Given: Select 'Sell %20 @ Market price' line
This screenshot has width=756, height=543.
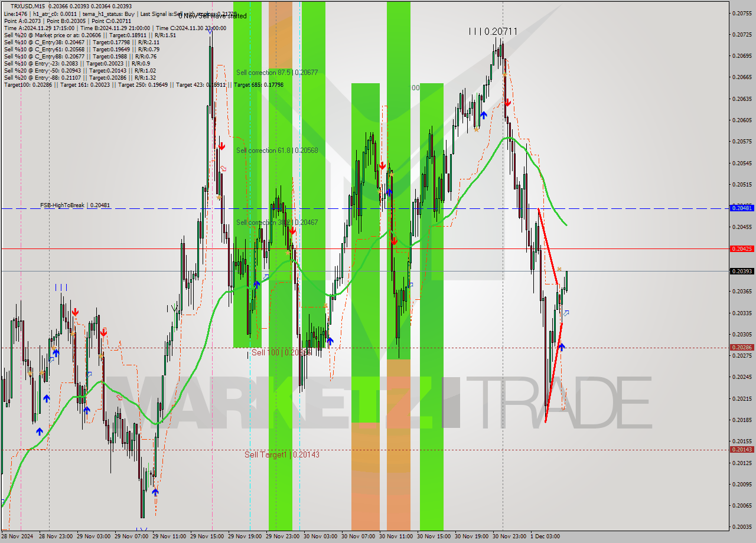Looking at the screenshot, I should pyautogui.click(x=89, y=35).
